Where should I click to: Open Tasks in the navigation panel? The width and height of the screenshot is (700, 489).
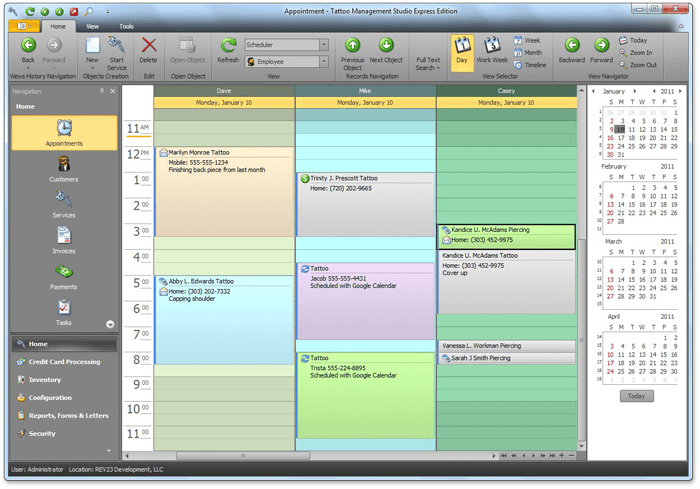coord(64,313)
